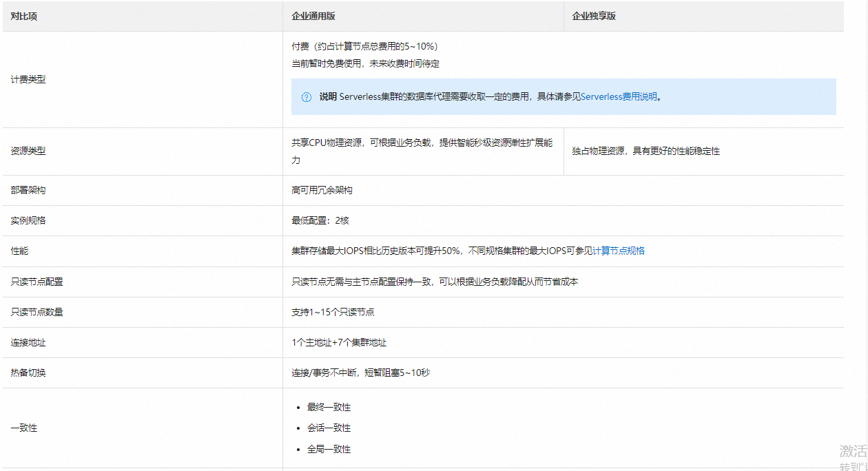Screen dimensions: 868x471
Task: Select the 计费类型 row label
Action: pyautogui.click(x=28, y=79)
